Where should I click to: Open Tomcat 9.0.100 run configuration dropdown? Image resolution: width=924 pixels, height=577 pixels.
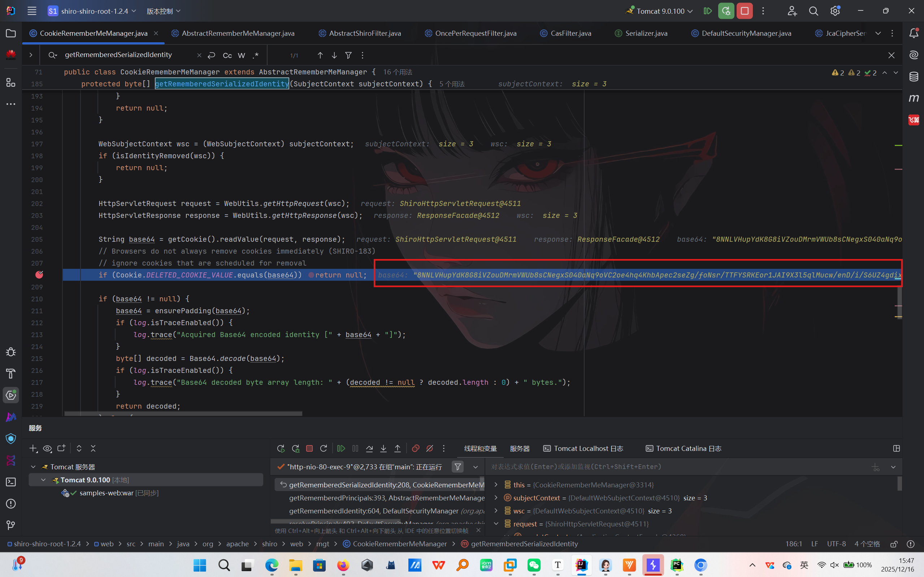point(664,11)
